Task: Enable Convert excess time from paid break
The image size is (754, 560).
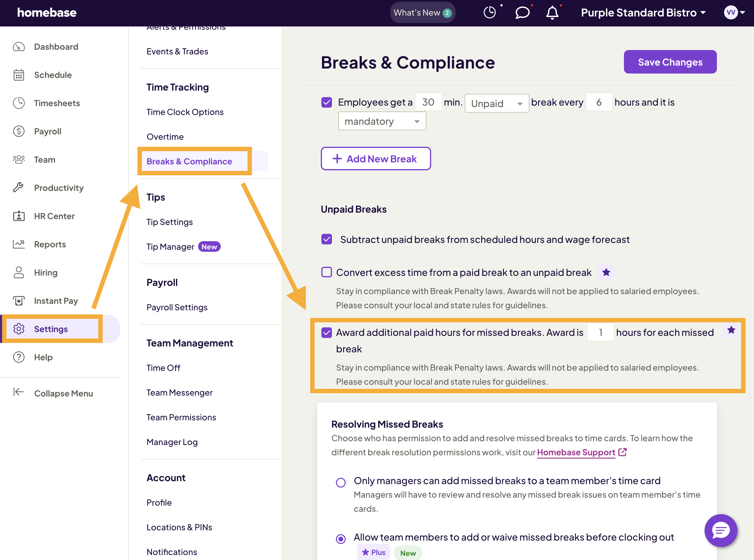Action: point(326,272)
